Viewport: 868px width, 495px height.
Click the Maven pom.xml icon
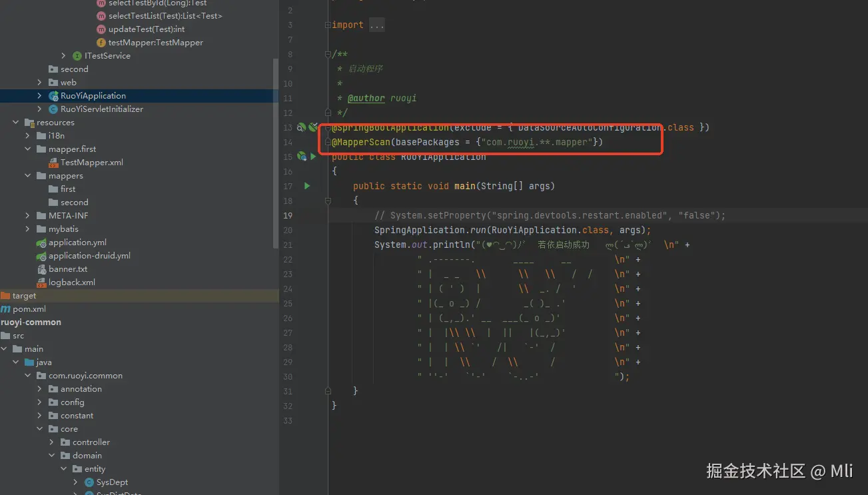click(x=5, y=309)
